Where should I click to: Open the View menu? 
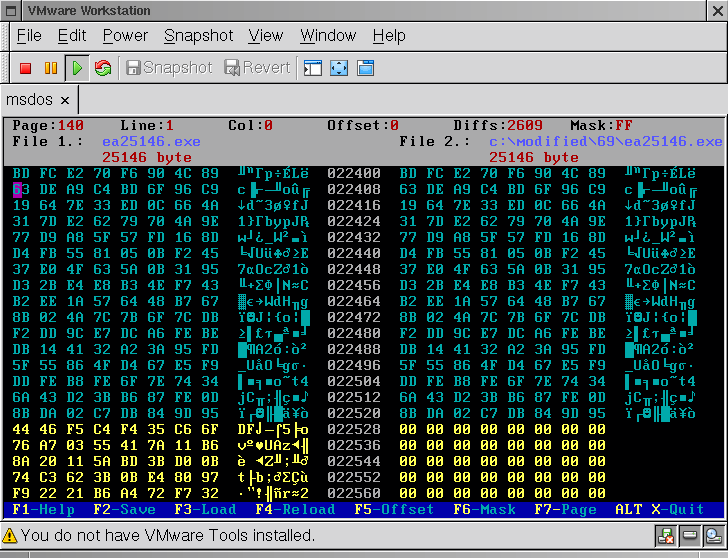pos(266,36)
